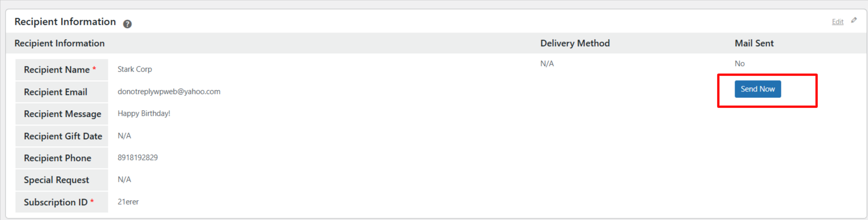This screenshot has height=220, width=868.
Task: Select the donotreplywpweb@yahoo.com email value
Action: pyautogui.click(x=169, y=91)
